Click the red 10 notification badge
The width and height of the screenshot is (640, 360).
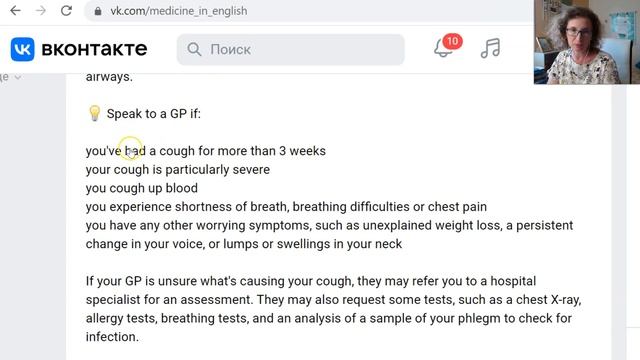click(452, 41)
